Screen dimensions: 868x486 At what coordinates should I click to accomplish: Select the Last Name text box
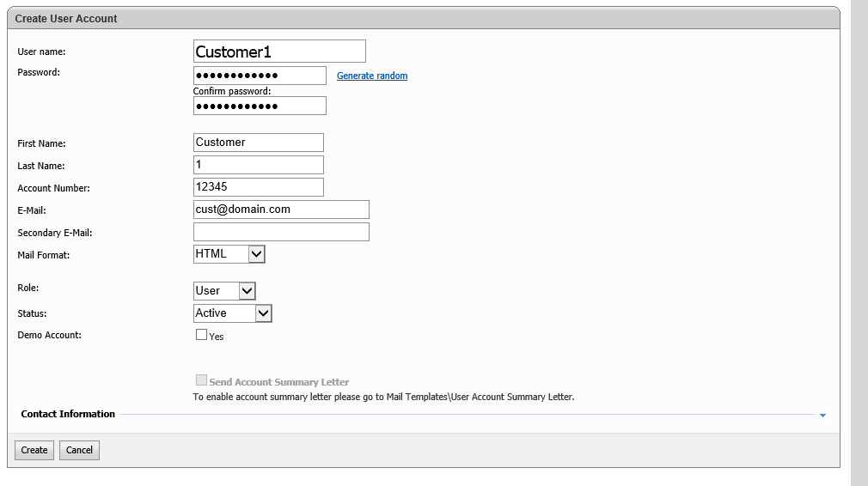pyautogui.click(x=259, y=165)
